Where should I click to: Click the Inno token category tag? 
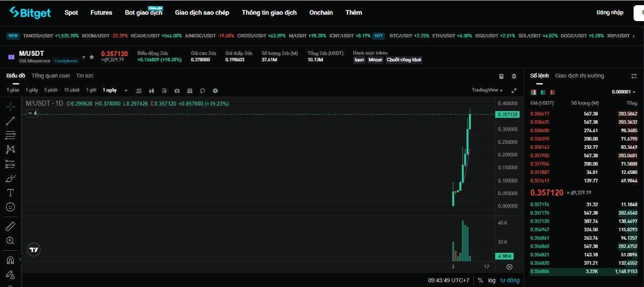[x=359, y=60]
